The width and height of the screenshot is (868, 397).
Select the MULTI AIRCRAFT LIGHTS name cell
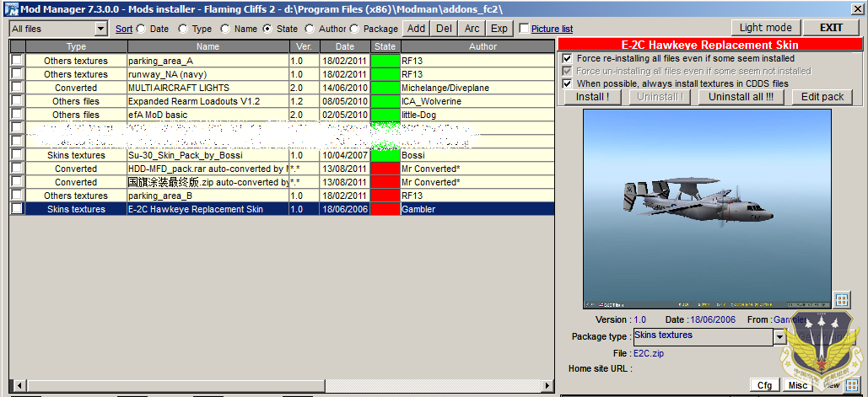point(208,88)
